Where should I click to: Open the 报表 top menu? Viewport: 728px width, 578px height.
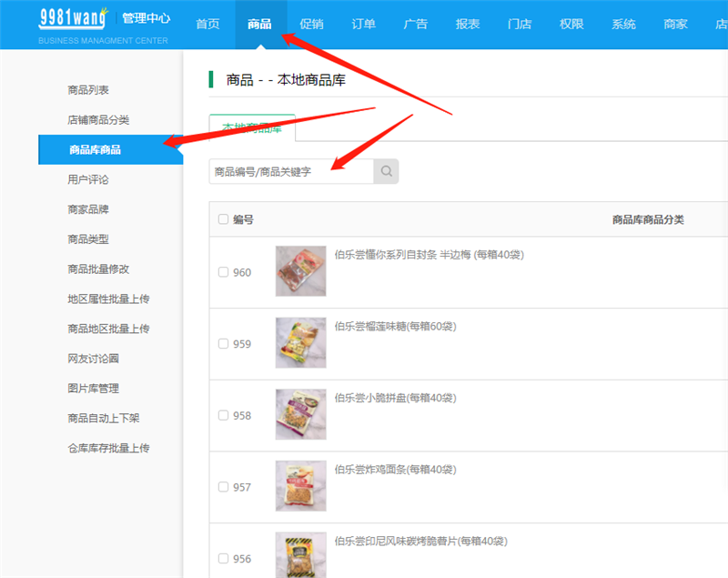pyautogui.click(x=468, y=25)
